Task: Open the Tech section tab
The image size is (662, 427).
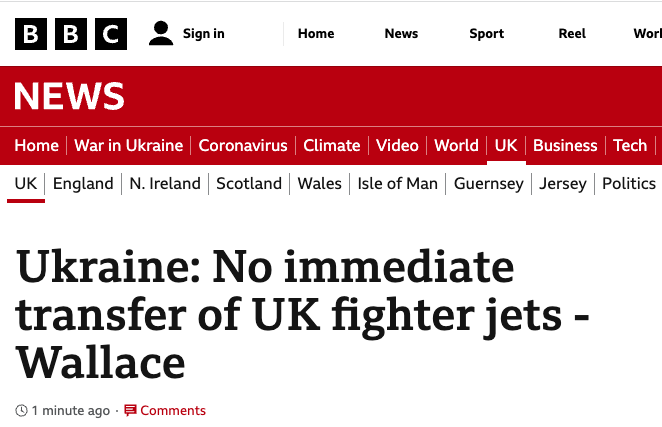Action: click(630, 145)
